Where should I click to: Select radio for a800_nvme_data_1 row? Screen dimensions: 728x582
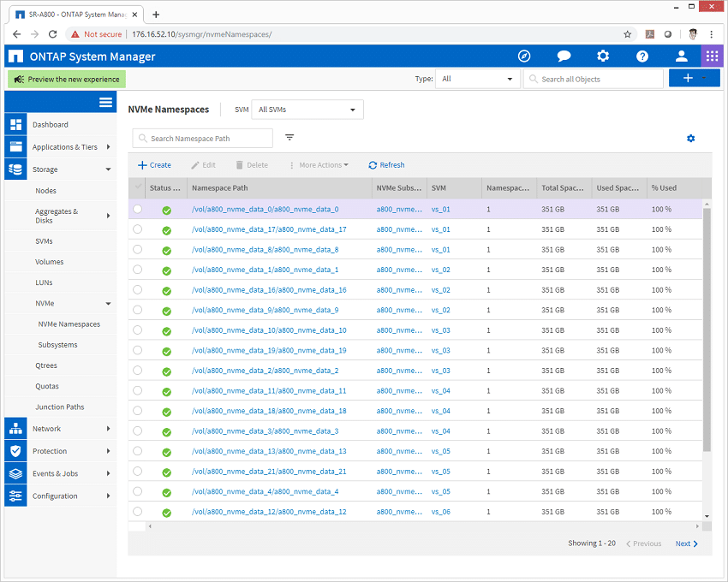coord(137,270)
